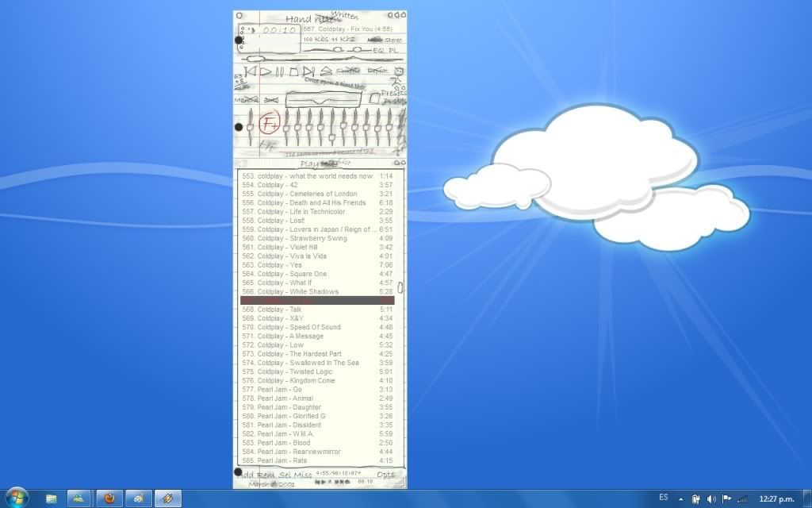The image size is (812, 508).
Task: Toggle the equalizer Auto button
Action: (271, 99)
